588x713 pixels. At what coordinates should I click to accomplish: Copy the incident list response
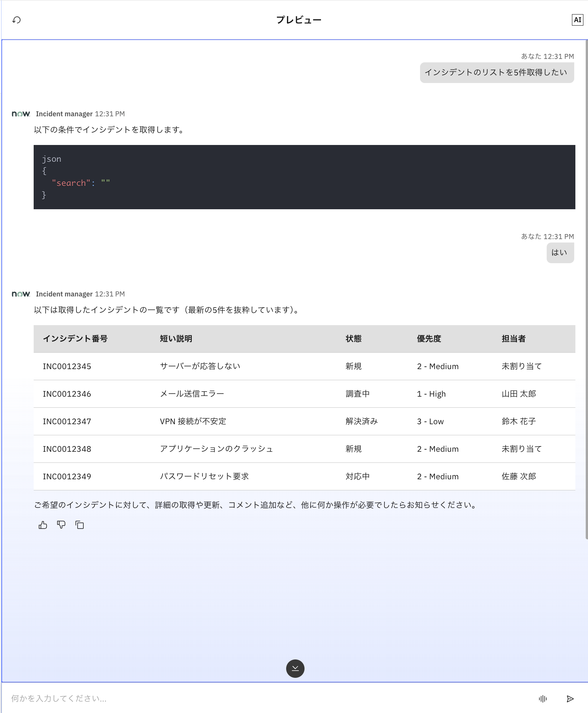tap(80, 525)
